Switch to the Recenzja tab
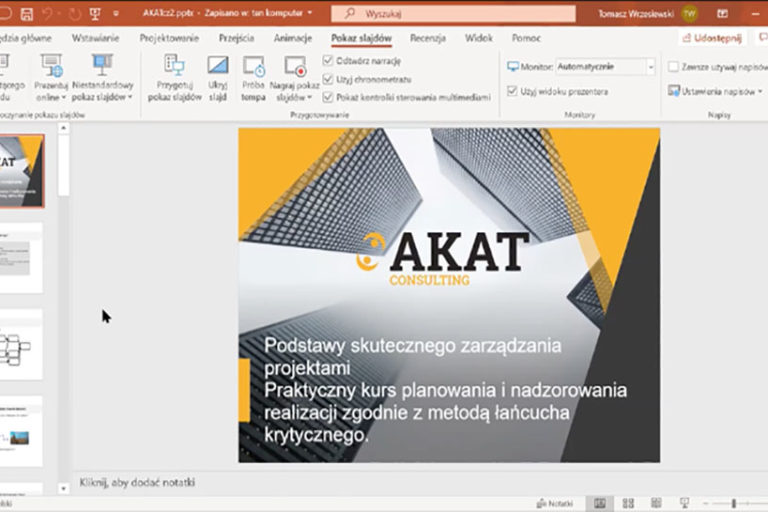 click(427, 38)
